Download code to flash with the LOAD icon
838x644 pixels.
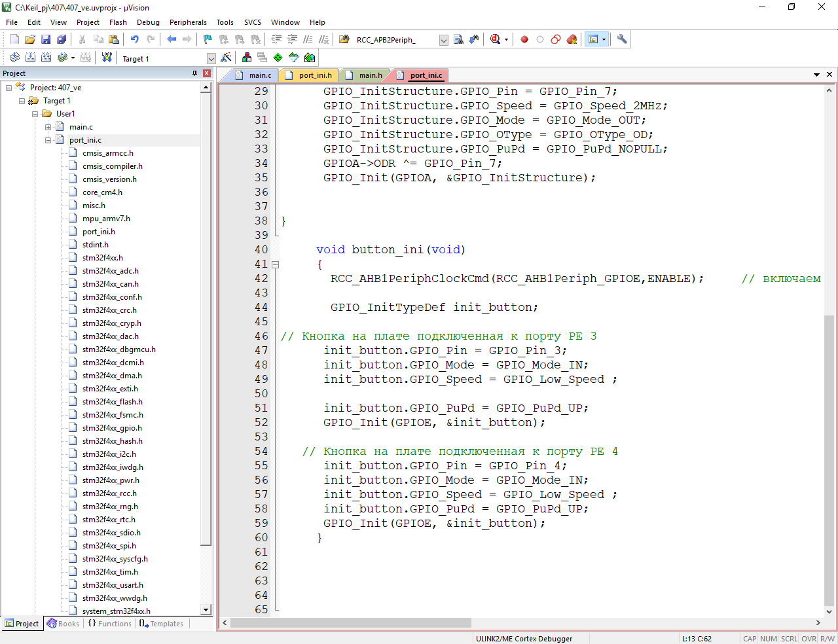tap(107, 58)
